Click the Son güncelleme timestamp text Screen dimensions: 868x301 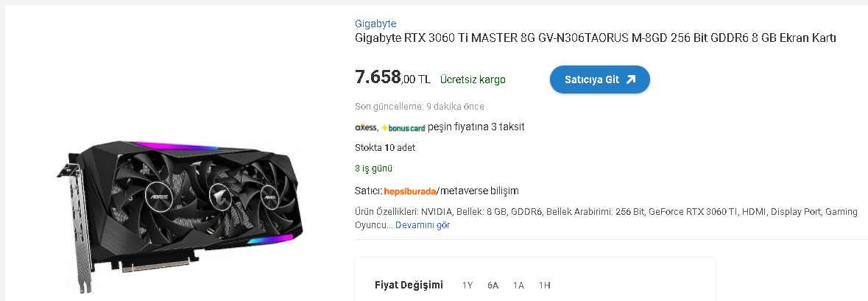(x=420, y=106)
